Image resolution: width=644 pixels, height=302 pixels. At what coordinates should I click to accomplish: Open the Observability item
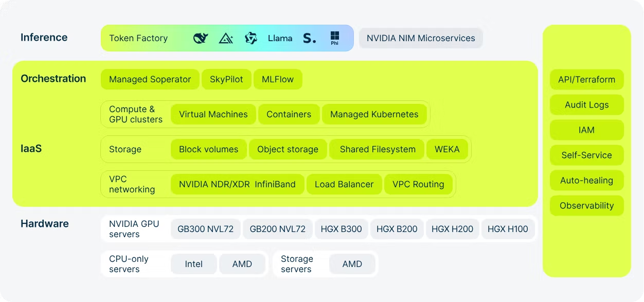(x=587, y=206)
